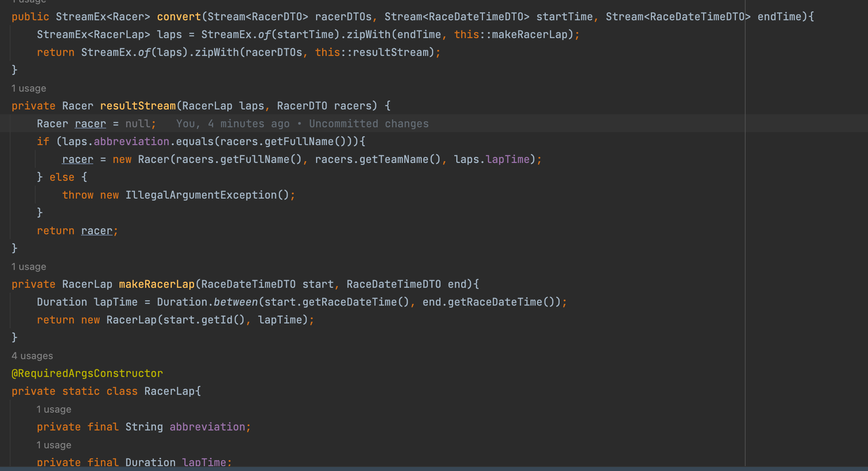Click the '1 usage' hint above lapTime field
Viewport: 868px width, 471px height.
pyautogui.click(x=54, y=445)
